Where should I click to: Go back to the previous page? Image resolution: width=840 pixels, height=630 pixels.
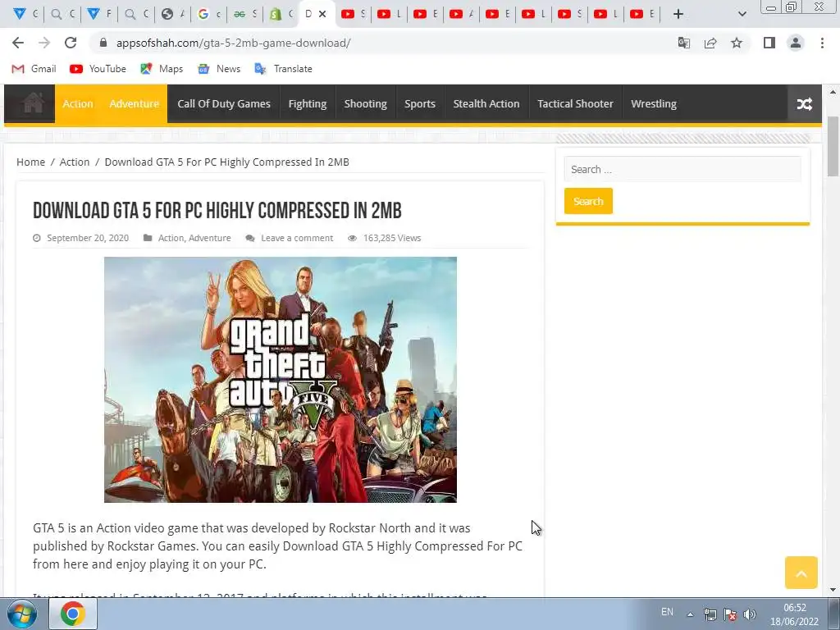(18, 43)
